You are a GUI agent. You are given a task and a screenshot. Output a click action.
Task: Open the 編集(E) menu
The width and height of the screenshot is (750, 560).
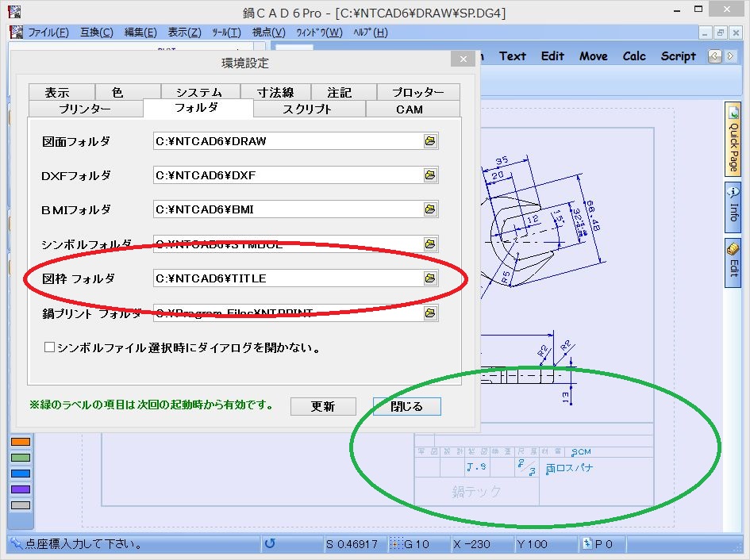click(x=140, y=33)
